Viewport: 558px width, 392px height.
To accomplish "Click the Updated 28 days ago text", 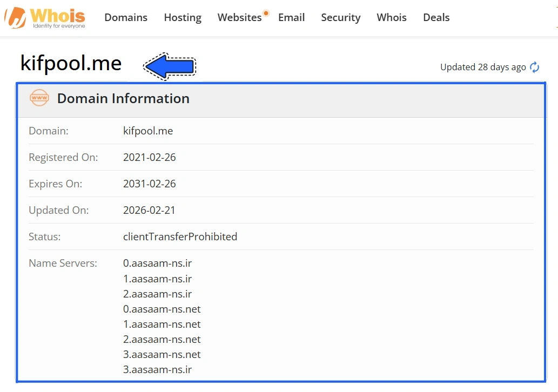I will click(x=483, y=67).
